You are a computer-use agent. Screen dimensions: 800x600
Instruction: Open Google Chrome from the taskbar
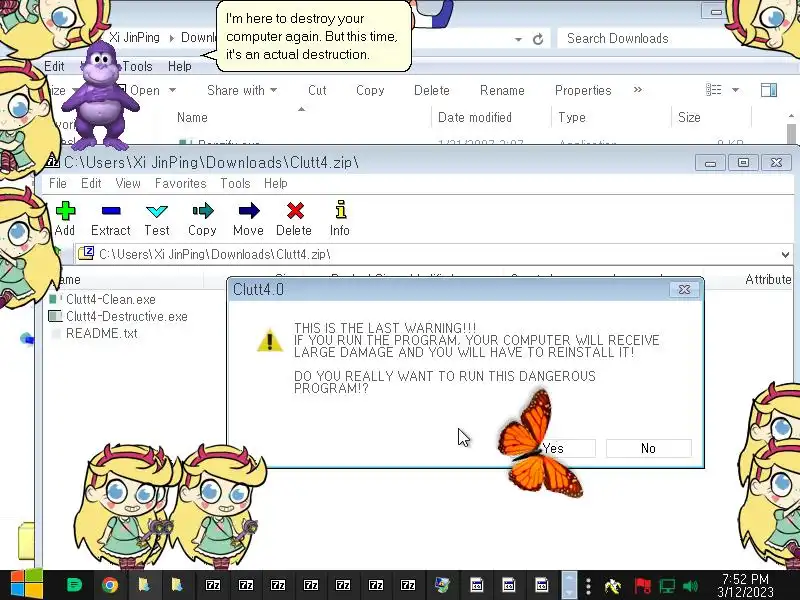tap(110, 585)
